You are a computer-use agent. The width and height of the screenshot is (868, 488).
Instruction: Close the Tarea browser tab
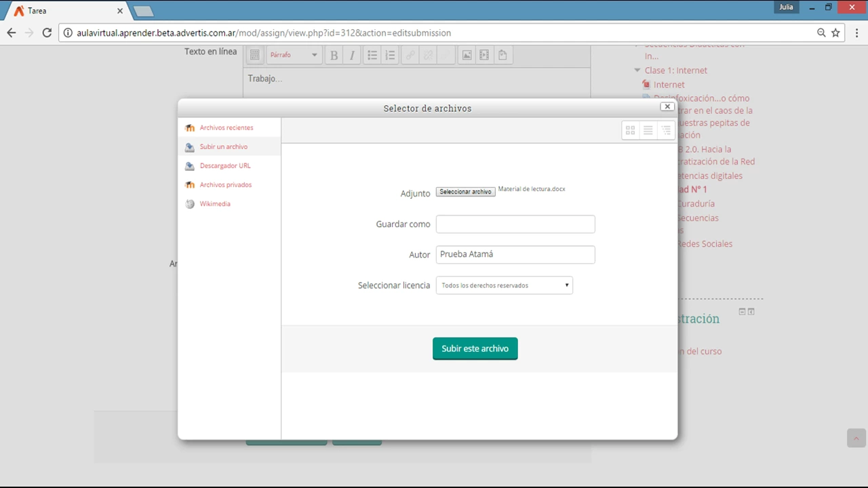click(x=120, y=11)
